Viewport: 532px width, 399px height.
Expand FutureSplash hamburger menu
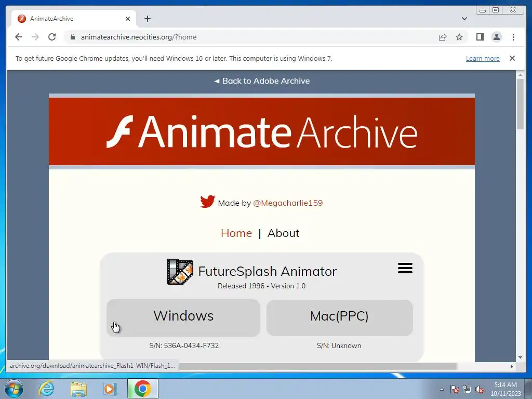click(x=405, y=268)
